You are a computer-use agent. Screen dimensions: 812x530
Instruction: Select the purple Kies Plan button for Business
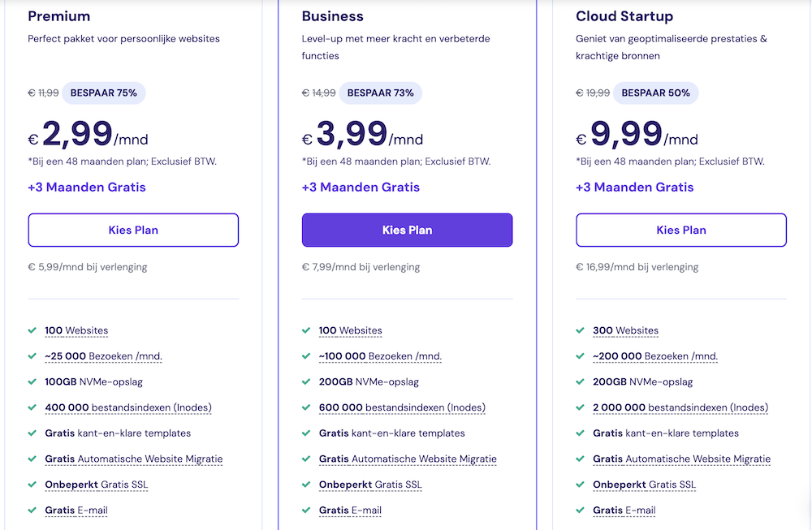point(407,230)
